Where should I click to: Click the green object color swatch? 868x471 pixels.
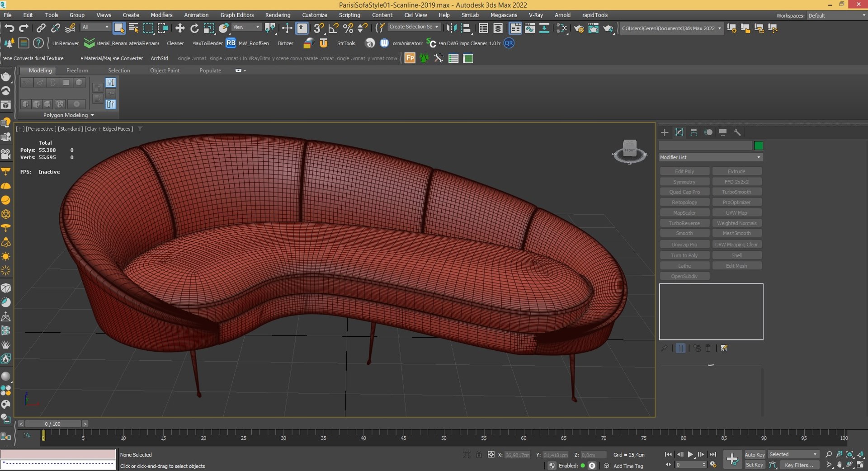(x=759, y=145)
